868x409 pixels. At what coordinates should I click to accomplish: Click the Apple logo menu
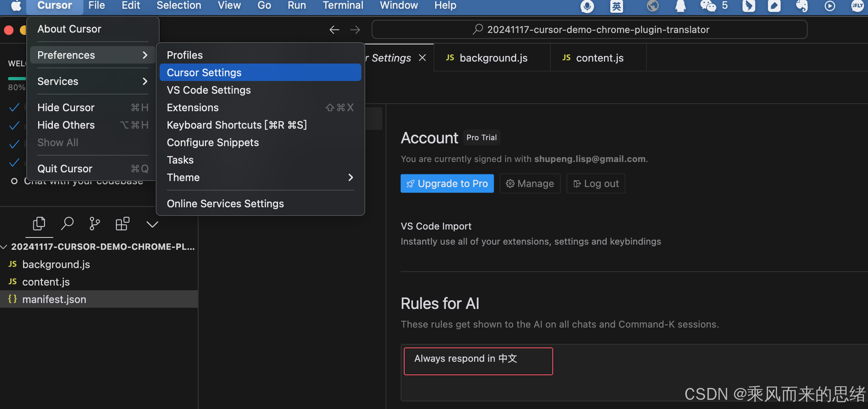16,6
